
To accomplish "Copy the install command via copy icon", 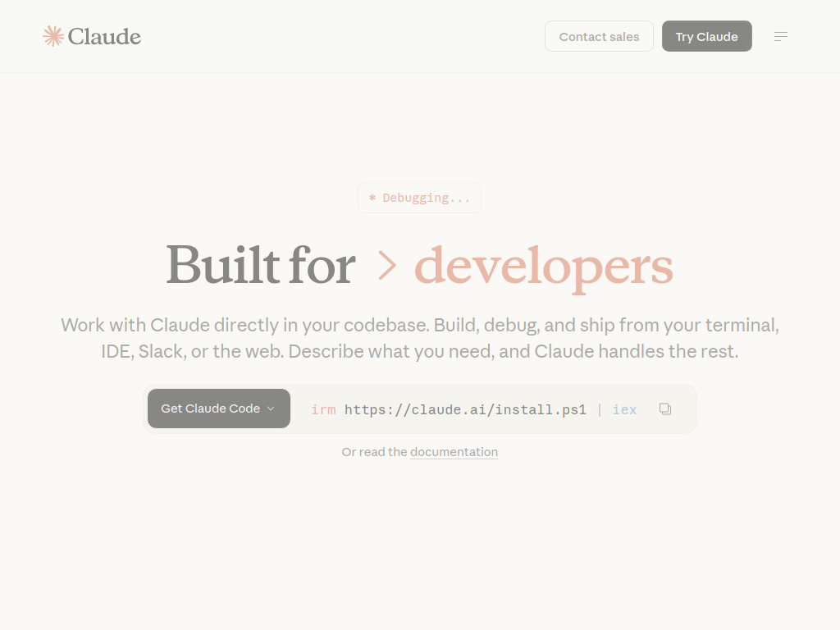I will point(665,409).
